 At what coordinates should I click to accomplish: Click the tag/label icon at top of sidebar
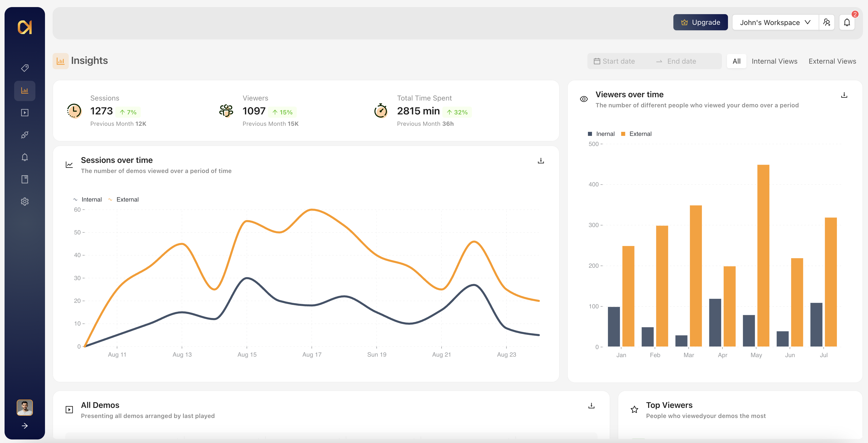[25, 68]
